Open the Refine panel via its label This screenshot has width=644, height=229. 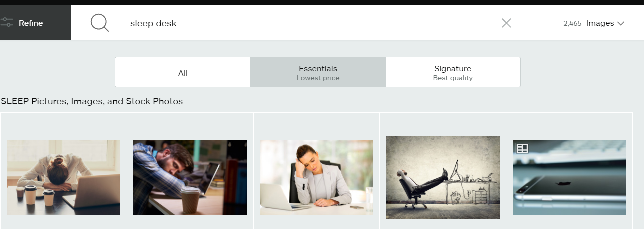click(x=31, y=23)
